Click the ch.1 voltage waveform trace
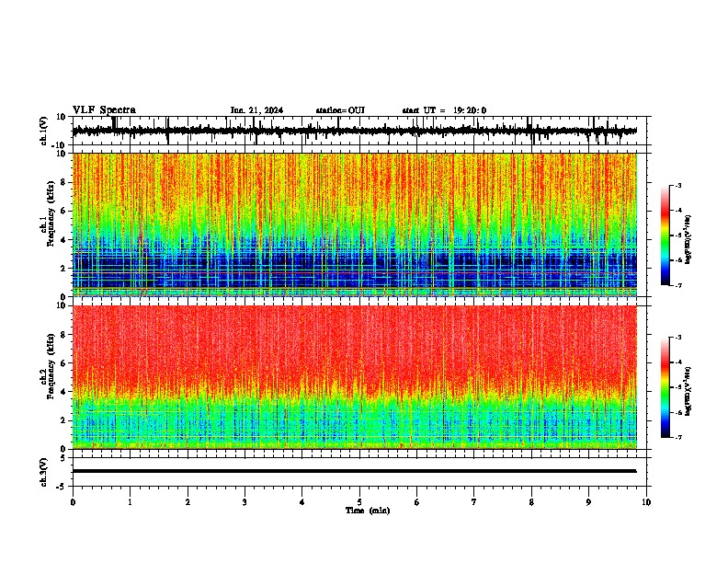Viewport: 728px width, 563px height. (354, 132)
